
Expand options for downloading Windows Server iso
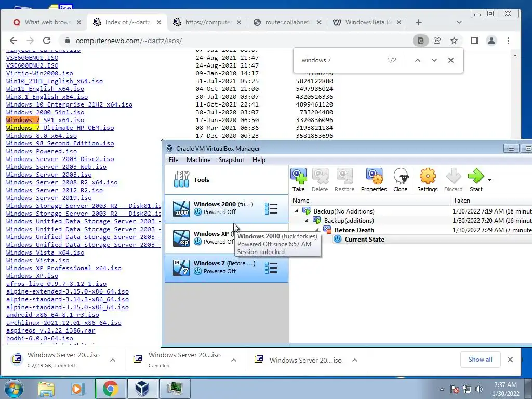point(113,360)
